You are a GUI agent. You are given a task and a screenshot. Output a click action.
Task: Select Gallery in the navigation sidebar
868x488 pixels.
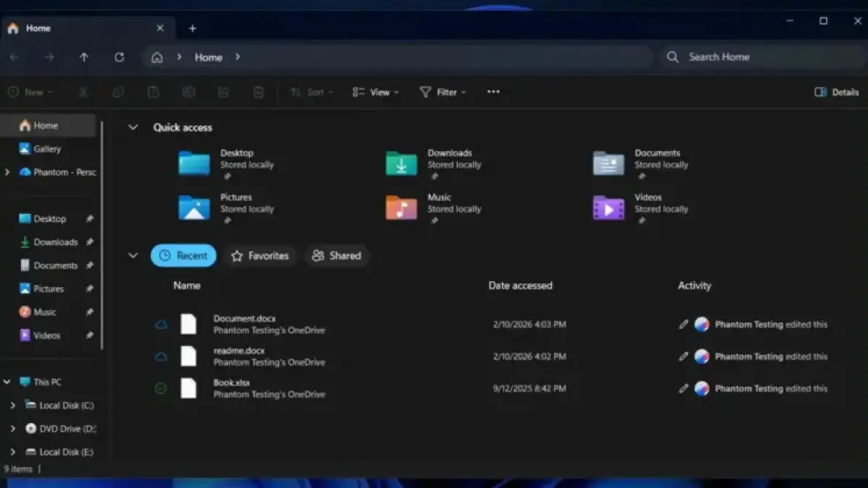click(x=47, y=149)
